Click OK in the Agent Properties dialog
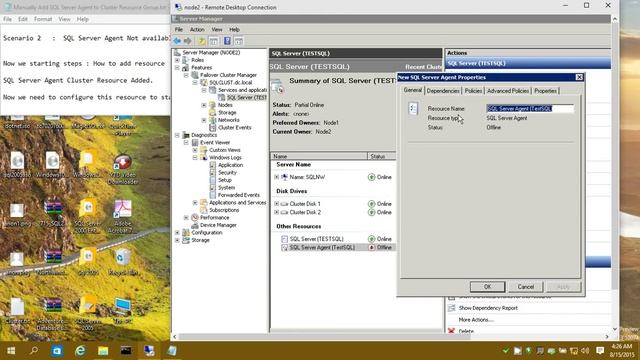The width and height of the screenshot is (640, 360). pos(487,287)
